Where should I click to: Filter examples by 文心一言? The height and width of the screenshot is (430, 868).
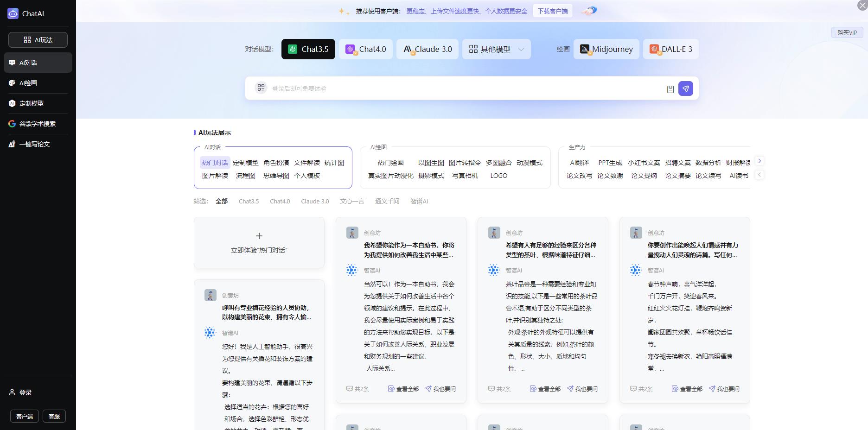(x=351, y=201)
